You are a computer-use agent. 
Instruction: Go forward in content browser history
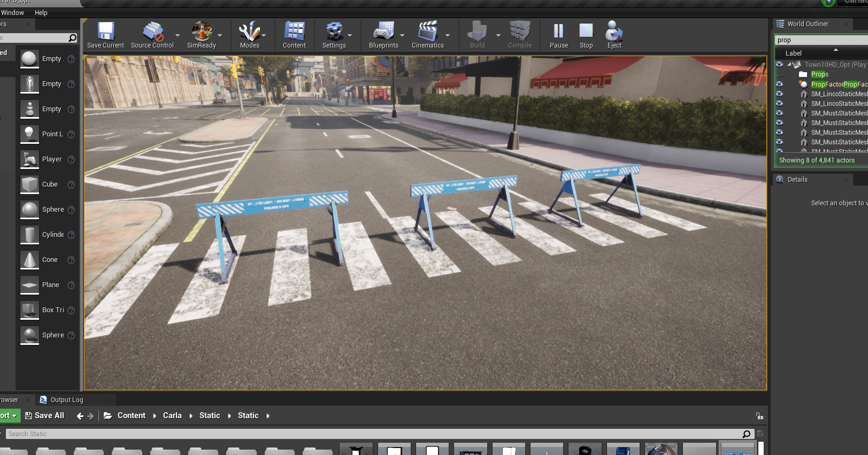click(90, 416)
